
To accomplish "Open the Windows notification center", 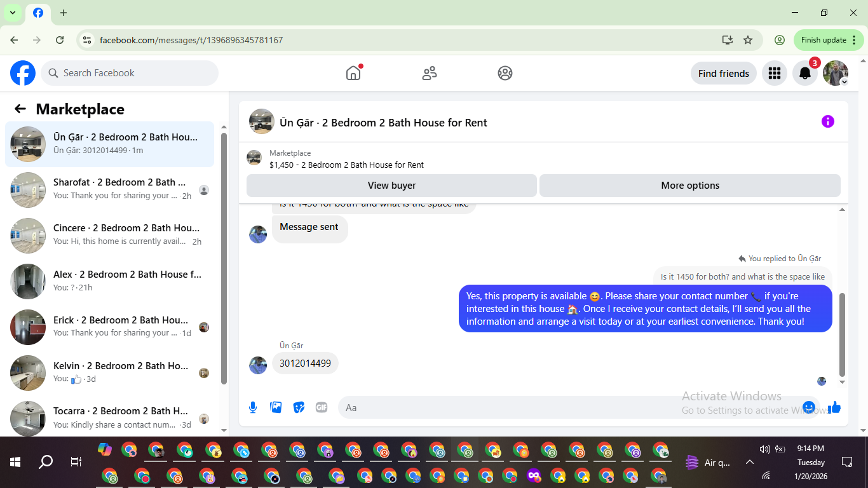I will [x=847, y=462].
